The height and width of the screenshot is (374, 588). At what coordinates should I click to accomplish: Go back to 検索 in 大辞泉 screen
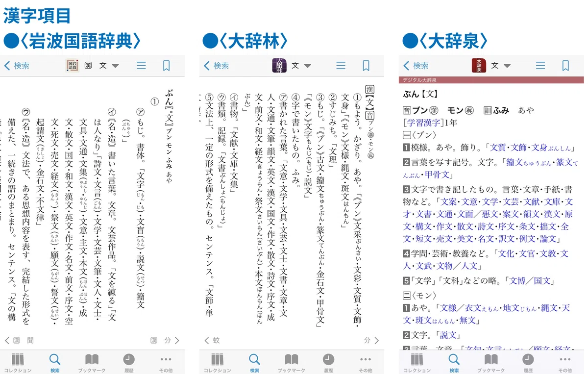pos(416,66)
